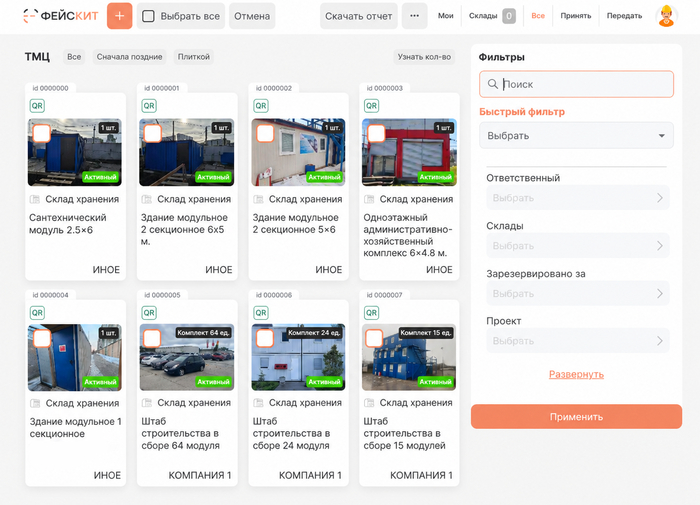Open the Быстрый фильтр Выбрать dropdown

[576, 135]
